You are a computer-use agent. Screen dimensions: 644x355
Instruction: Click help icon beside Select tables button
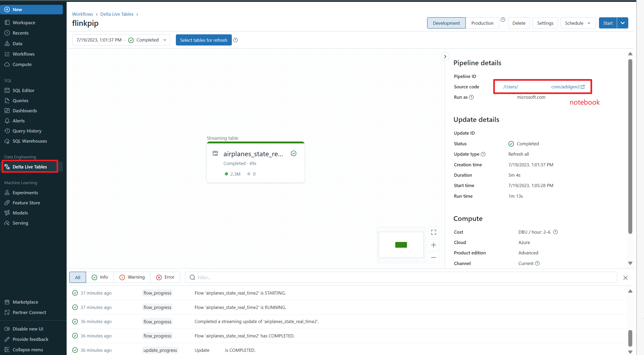[x=236, y=40]
